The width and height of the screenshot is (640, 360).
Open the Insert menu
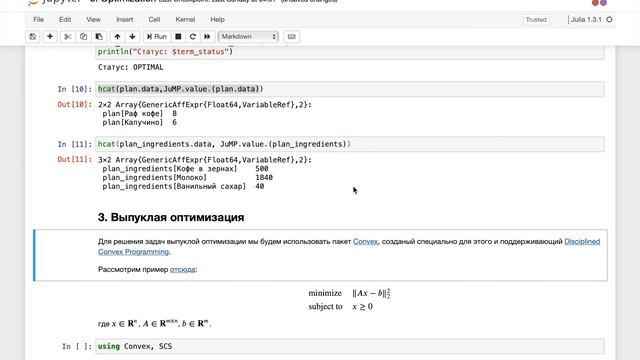(124, 20)
